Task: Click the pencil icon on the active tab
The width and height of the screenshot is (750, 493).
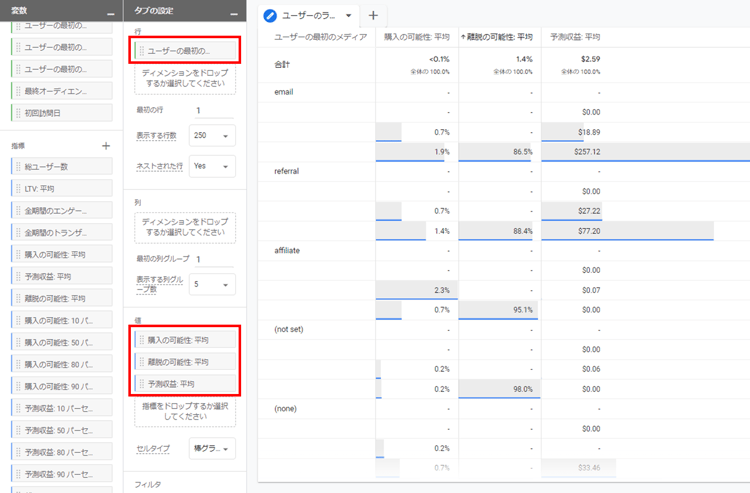Action: pos(269,16)
